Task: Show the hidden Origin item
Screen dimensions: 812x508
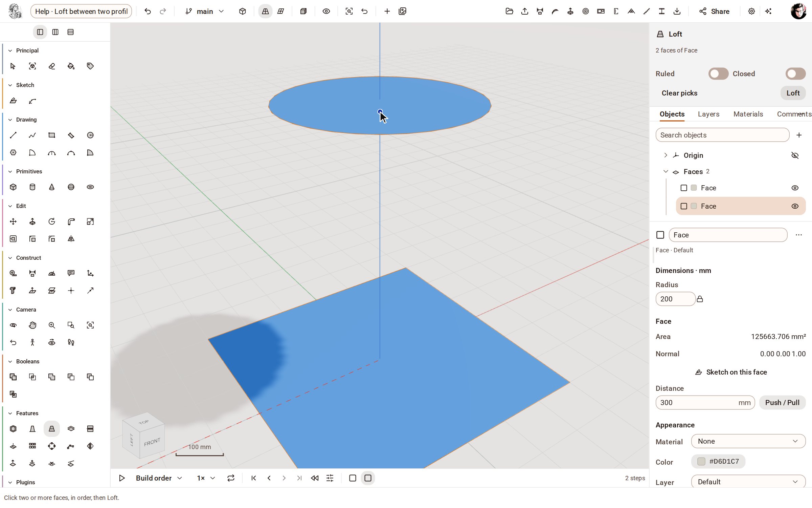Action: [795, 155]
